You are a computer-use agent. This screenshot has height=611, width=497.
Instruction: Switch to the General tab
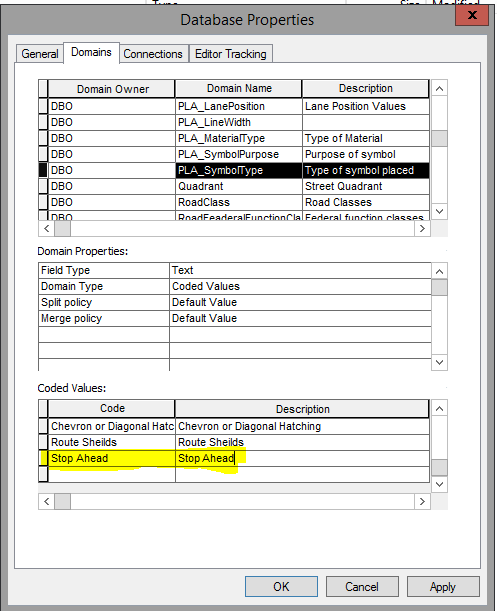[39, 53]
